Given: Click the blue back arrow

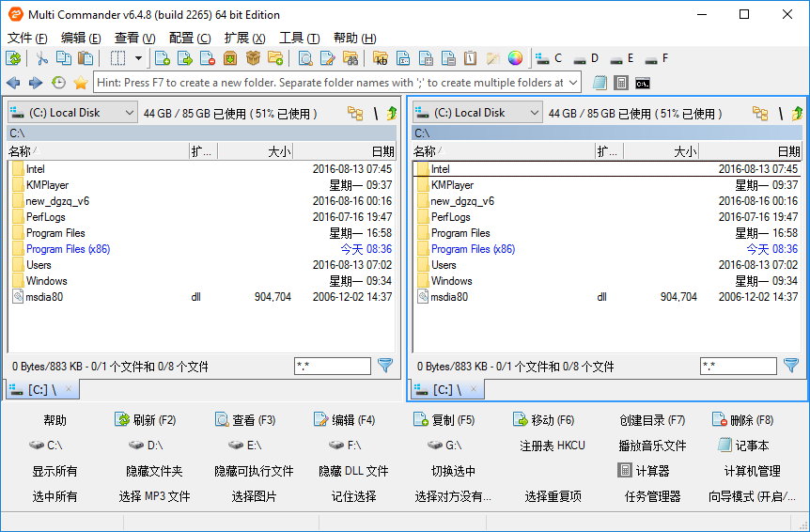Looking at the screenshot, I should [x=13, y=83].
